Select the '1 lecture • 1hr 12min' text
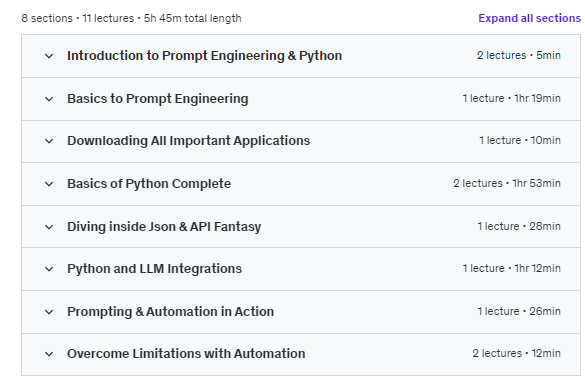This screenshot has width=585, height=379. (512, 268)
